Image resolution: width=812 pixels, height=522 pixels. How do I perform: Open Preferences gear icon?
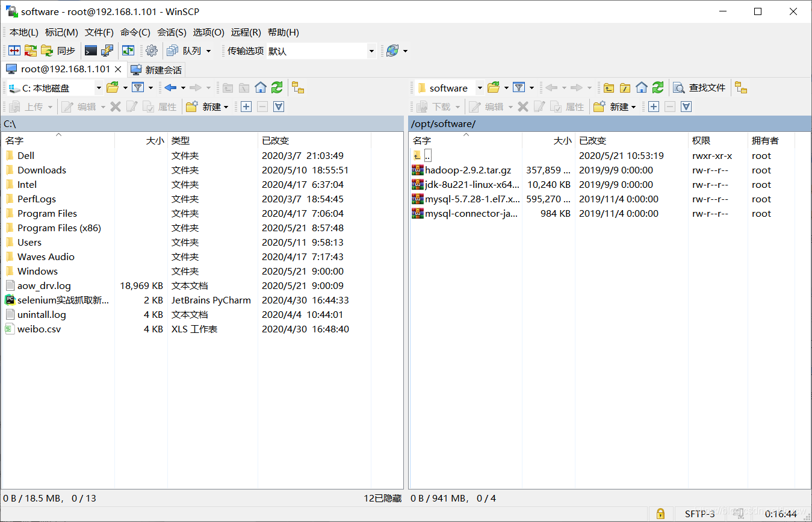tap(152, 51)
